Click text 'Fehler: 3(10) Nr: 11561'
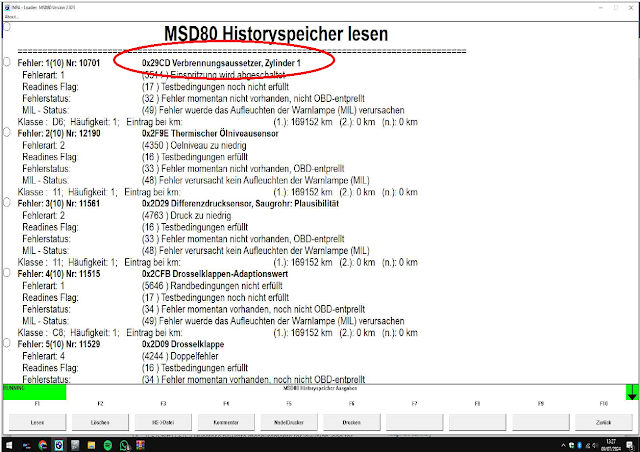This screenshot has width=640, height=452. (59, 203)
